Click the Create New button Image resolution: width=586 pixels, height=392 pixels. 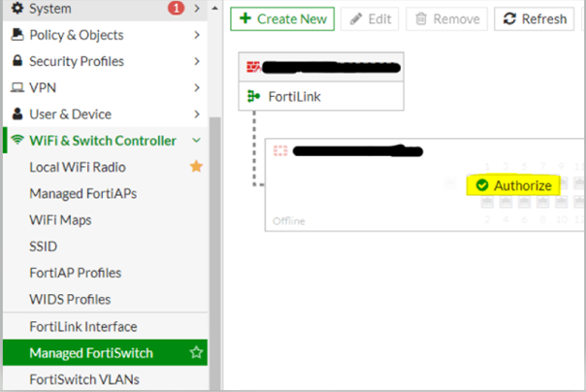tap(282, 19)
